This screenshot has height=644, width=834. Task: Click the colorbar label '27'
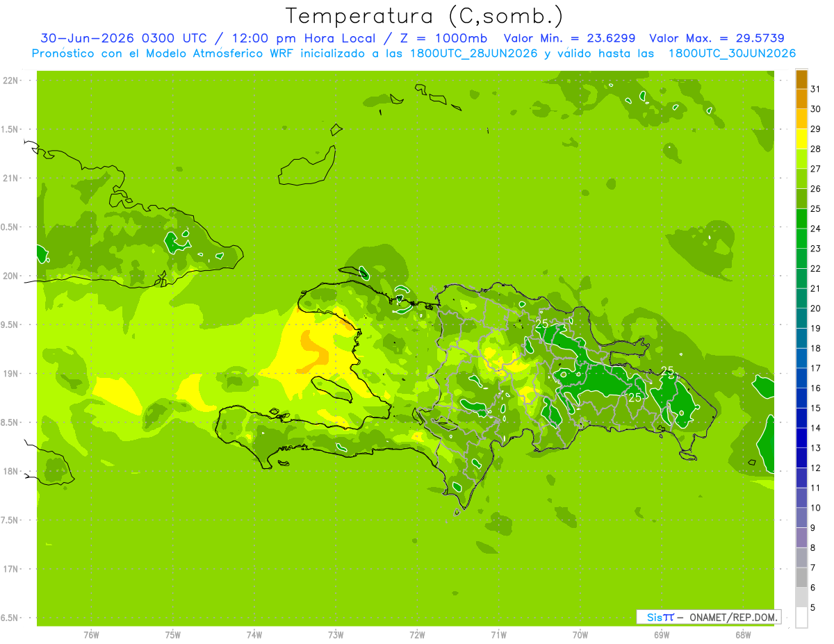point(816,169)
